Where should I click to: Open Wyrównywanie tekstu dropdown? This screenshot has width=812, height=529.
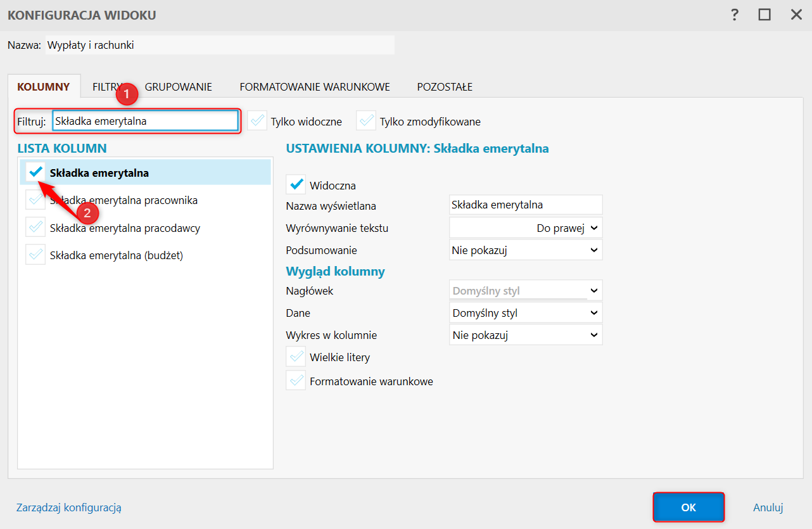pyautogui.click(x=526, y=228)
